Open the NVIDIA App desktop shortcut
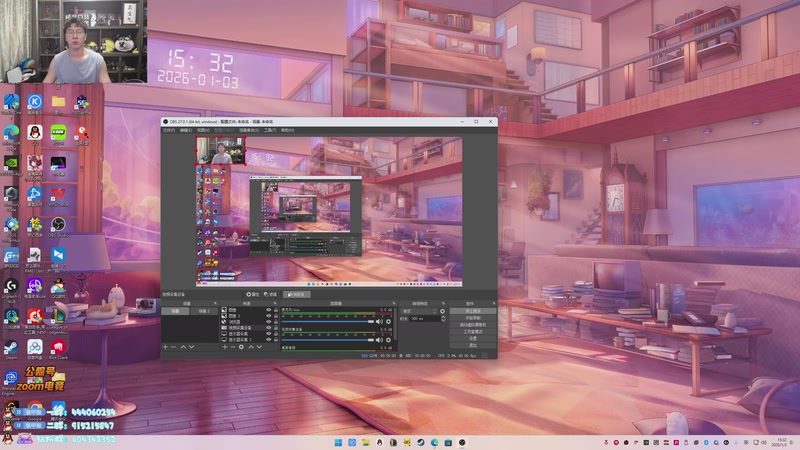This screenshot has width=800, height=450. [11, 165]
